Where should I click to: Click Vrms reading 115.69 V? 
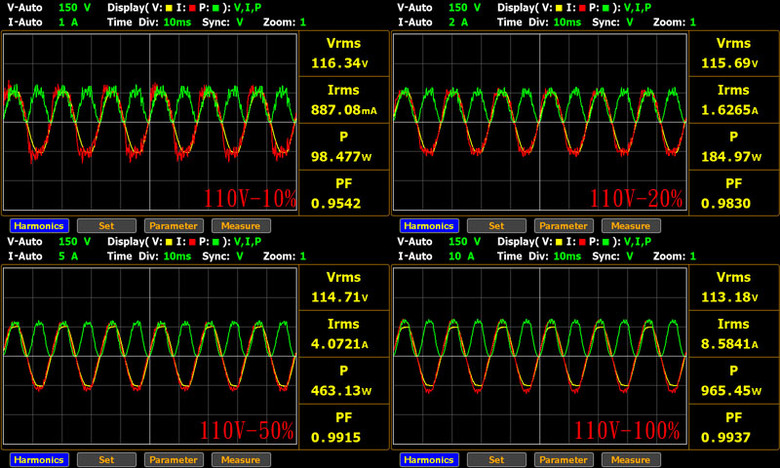pos(730,63)
